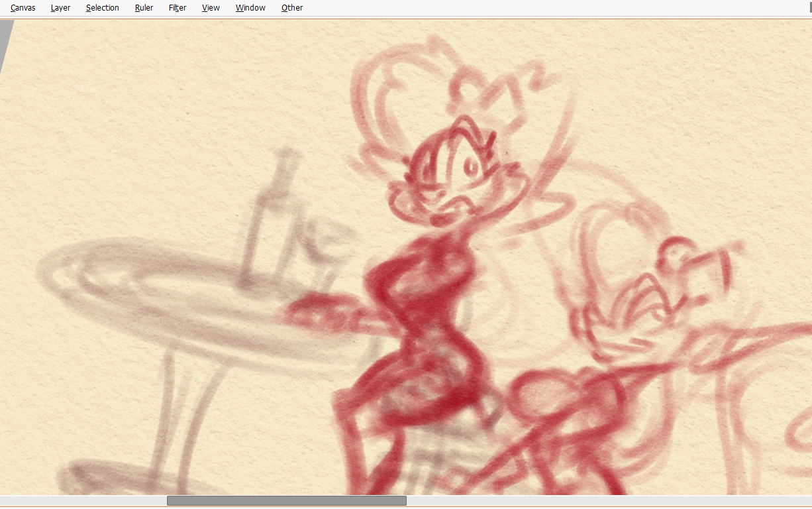Open the Selection menu
Image resolution: width=812 pixels, height=509 pixels.
[103, 8]
